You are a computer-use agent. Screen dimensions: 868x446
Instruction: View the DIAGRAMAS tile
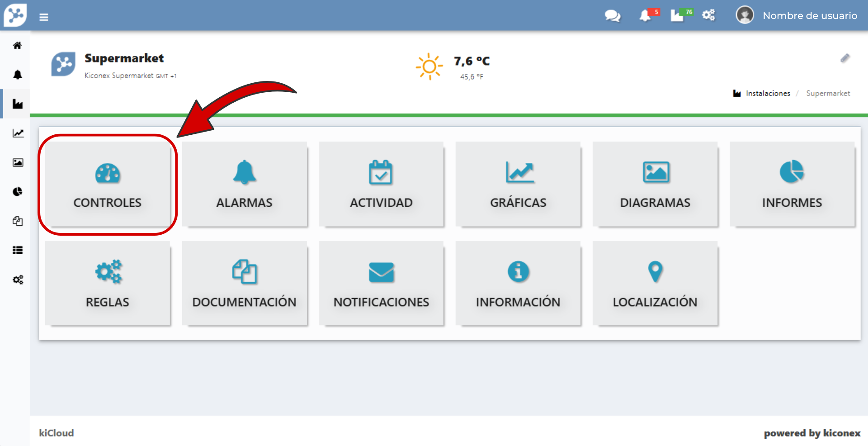point(655,185)
